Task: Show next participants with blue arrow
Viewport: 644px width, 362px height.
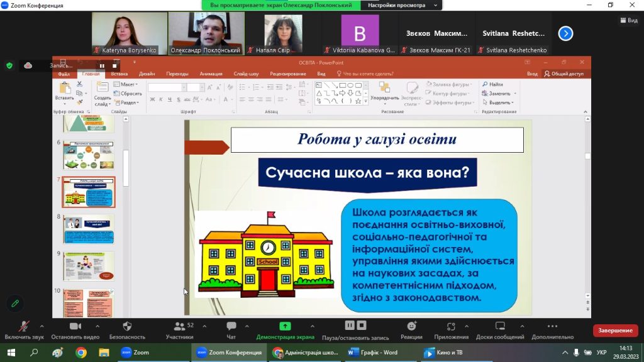Action: [565, 33]
